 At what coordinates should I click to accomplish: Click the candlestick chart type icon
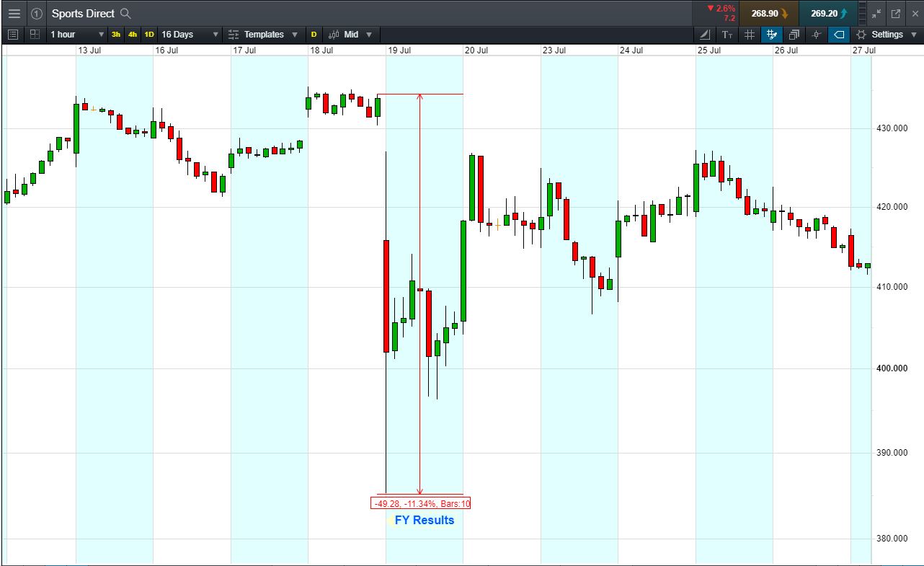(334, 35)
